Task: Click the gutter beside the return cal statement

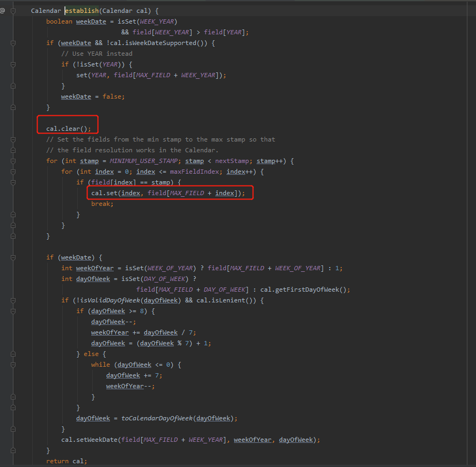Action: tap(4, 461)
